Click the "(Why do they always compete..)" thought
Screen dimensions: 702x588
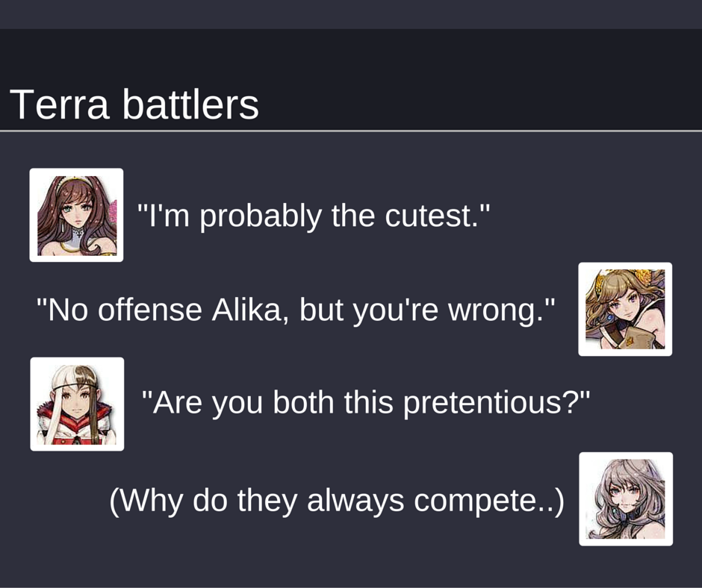pos(336,500)
